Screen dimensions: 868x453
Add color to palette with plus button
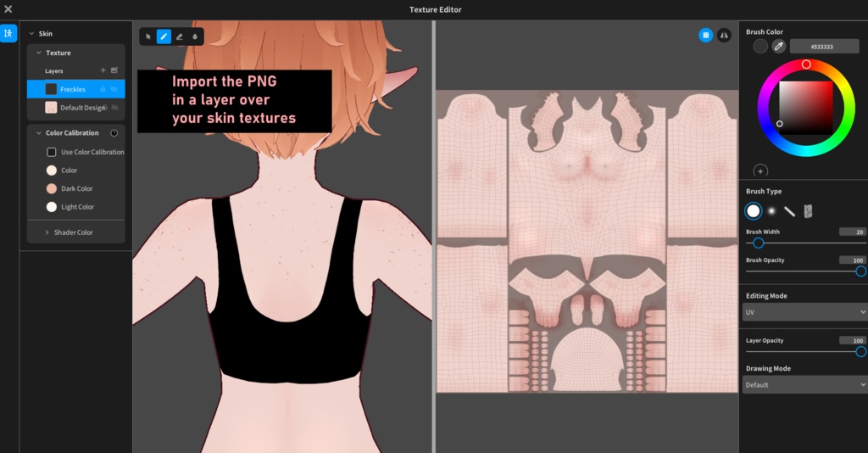760,171
